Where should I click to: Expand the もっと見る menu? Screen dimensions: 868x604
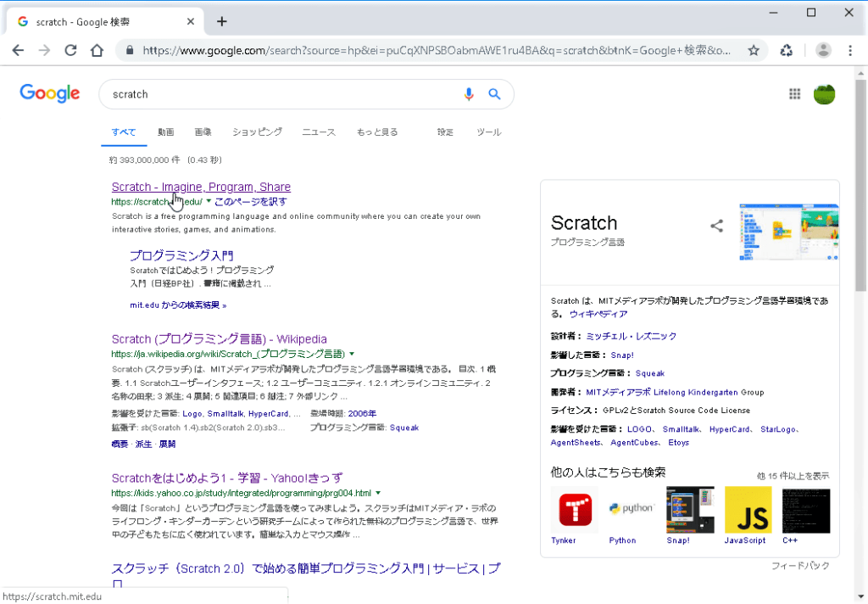(x=377, y=131)
